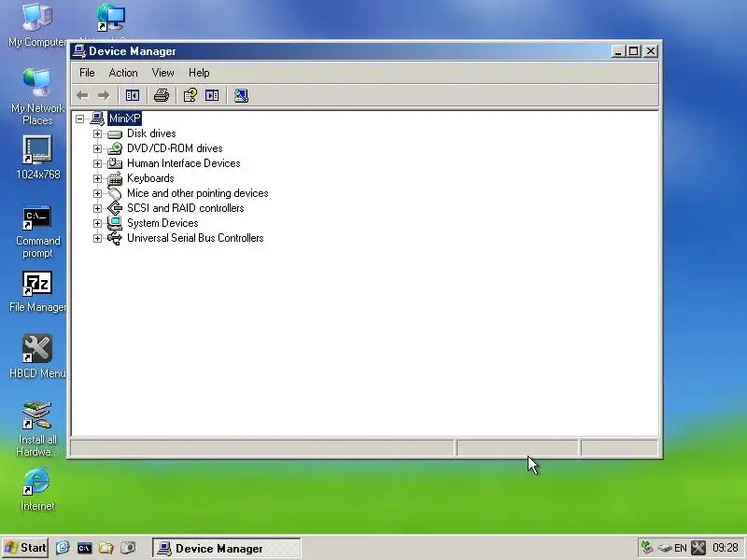Select the 'MiniXP' root label
The width and height of the screenshot is (747, 560).
point(125,119)
